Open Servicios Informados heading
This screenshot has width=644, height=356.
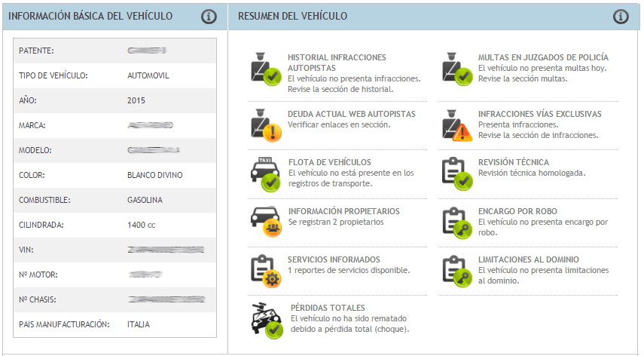(x=334, y=259)
